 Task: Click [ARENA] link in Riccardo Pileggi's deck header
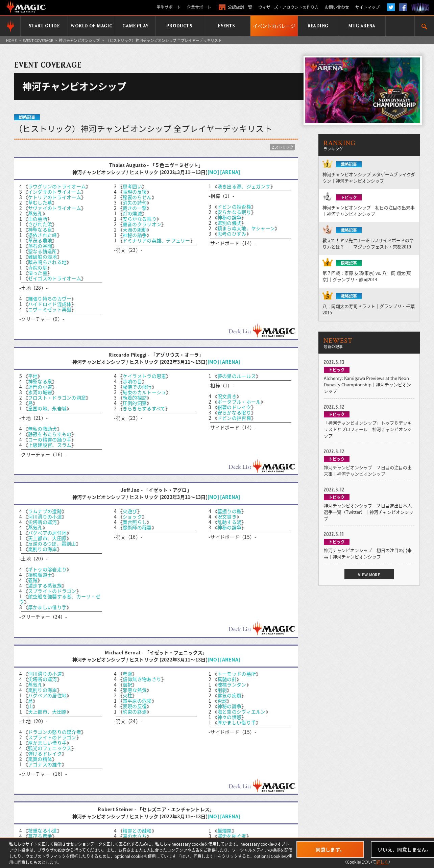point(230,362)
